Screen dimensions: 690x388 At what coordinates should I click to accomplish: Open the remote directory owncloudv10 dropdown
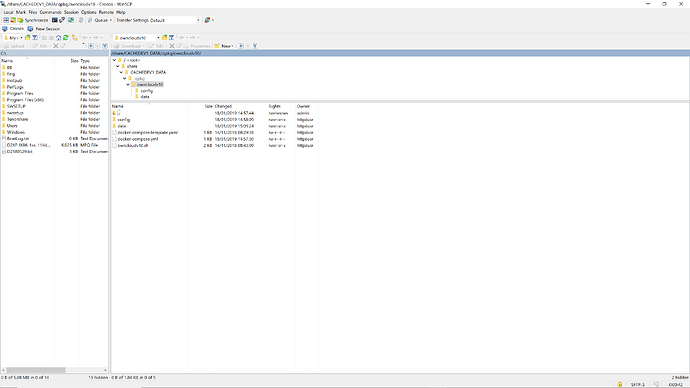136,38
